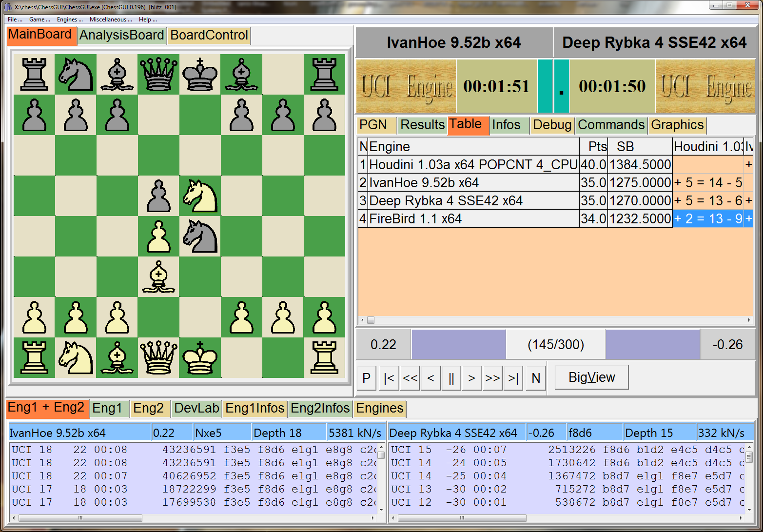Click the black king on e8

200,74
